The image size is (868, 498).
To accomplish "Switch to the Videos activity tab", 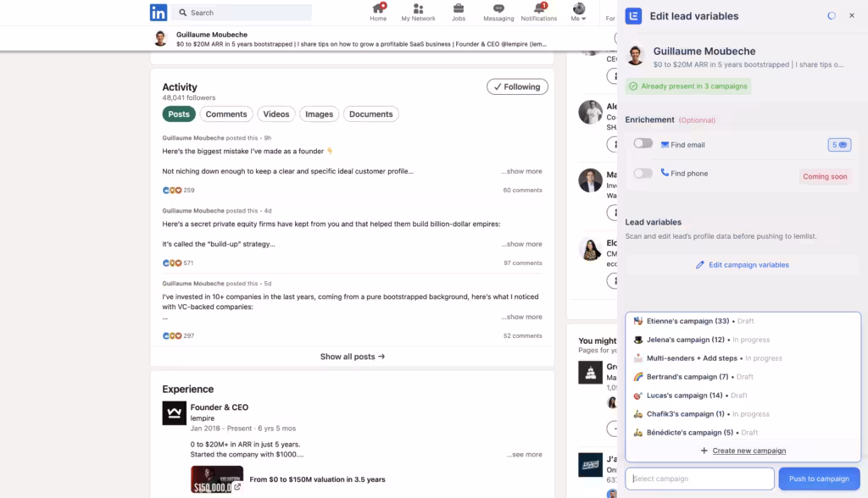I will point(276,114).
